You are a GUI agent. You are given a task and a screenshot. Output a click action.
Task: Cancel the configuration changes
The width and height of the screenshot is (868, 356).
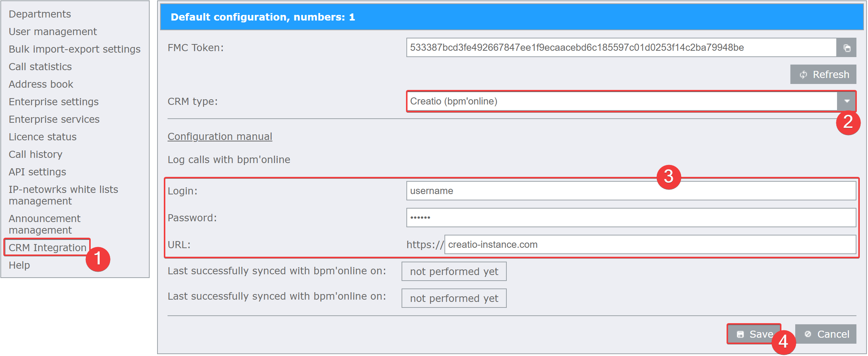pos(826,334)
